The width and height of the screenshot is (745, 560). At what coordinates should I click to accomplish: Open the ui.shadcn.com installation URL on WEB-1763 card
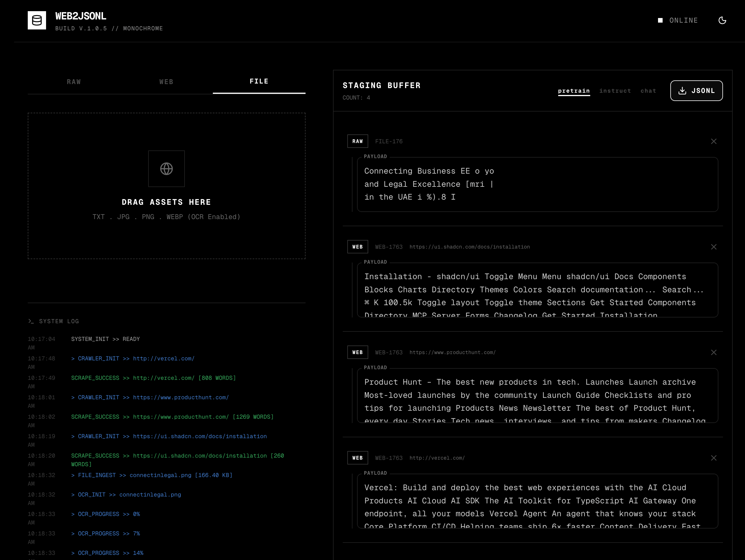[x=469, y=247]
